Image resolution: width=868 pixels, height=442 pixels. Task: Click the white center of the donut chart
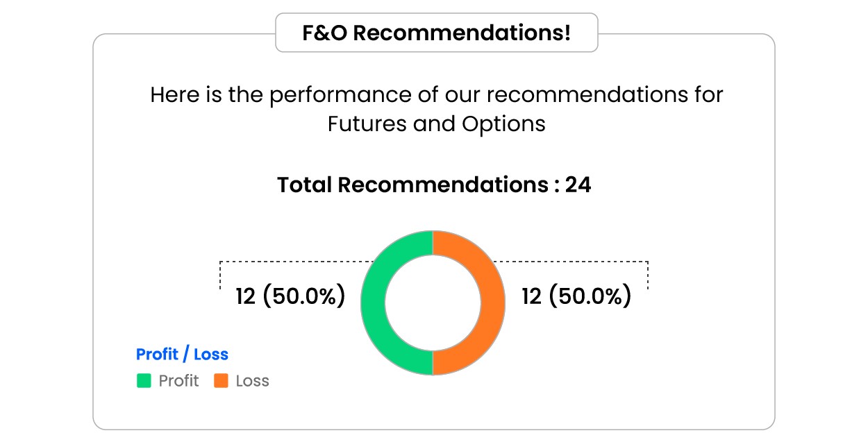coord(433,303)
